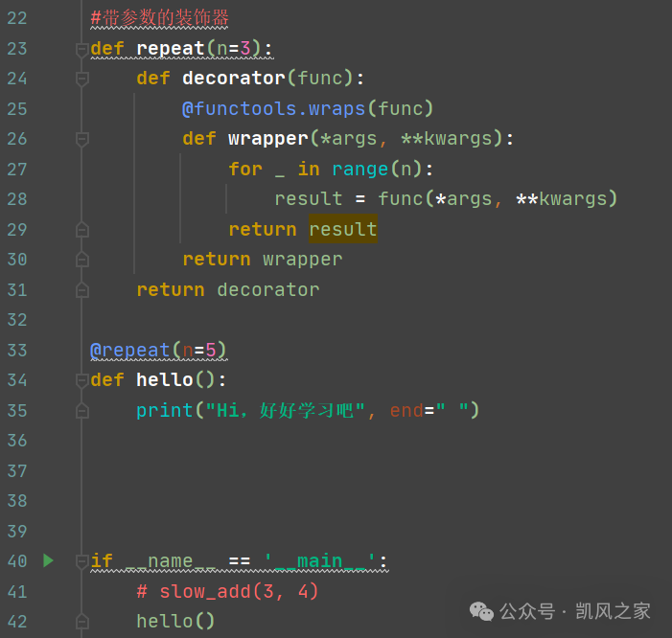Viewport: 672px width, 638px height.
Task: Click 'result' on the assignment line 28
Action: tap(309, 199)
